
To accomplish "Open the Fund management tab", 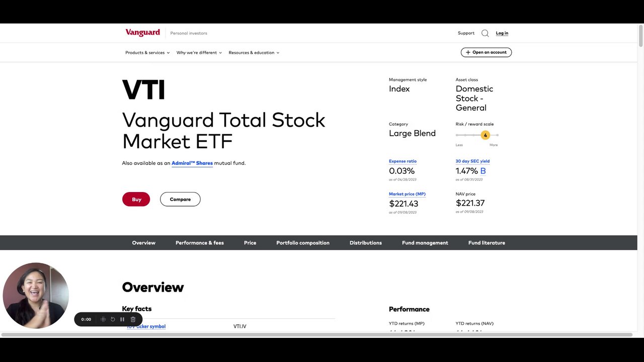I will tap(425, 243).
